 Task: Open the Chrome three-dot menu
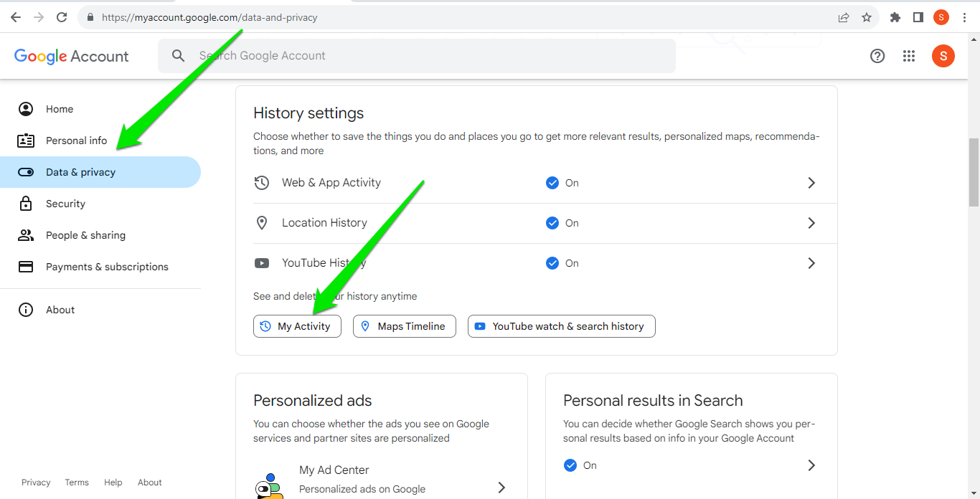(964, 17)
